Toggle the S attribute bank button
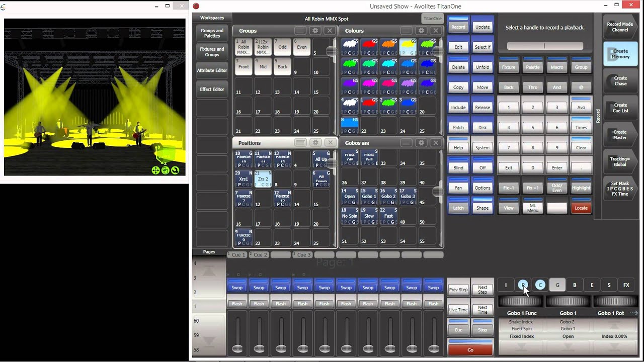This screenshot has width=644, height=362. pyautogui.click(x=609, y=285)
